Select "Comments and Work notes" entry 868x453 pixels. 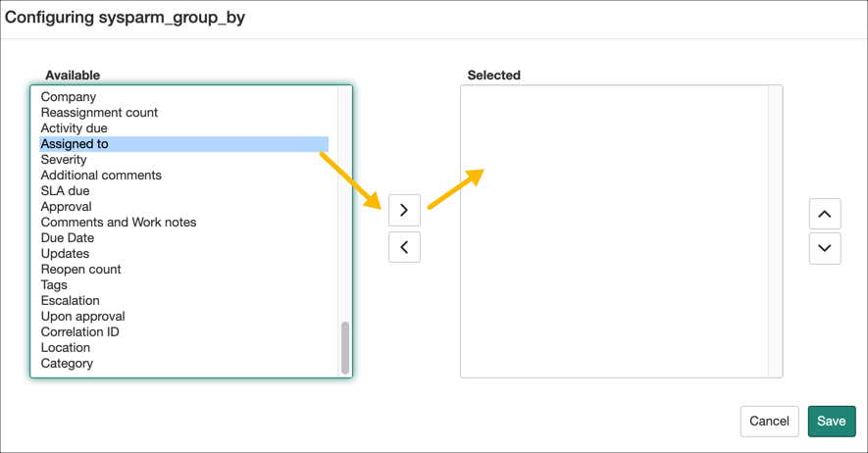click(x=119, y=223)
